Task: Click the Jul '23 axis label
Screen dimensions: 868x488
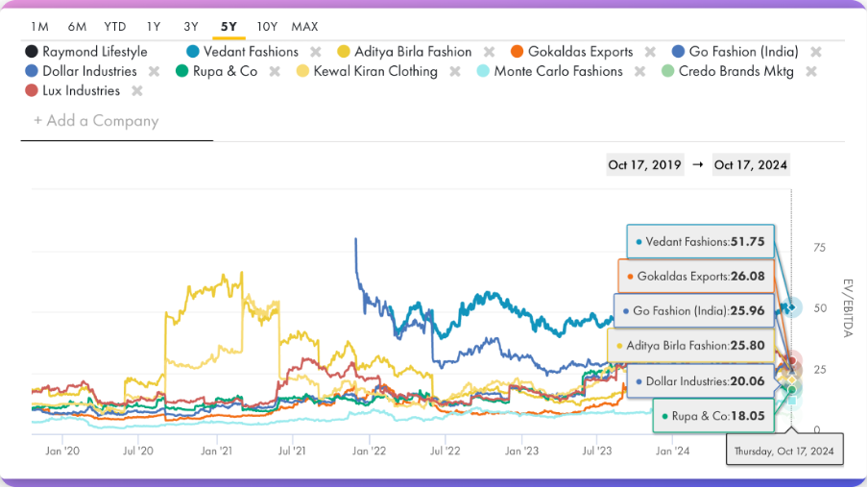Action: click(597, 451)
